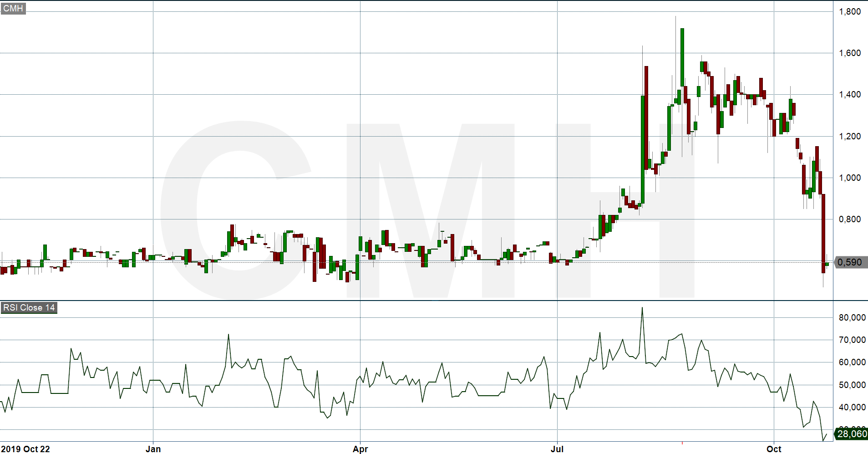Select the 70,000 RSI axis label
The image size is (868, 454).
pyautogui.click(x=852, y=340)
